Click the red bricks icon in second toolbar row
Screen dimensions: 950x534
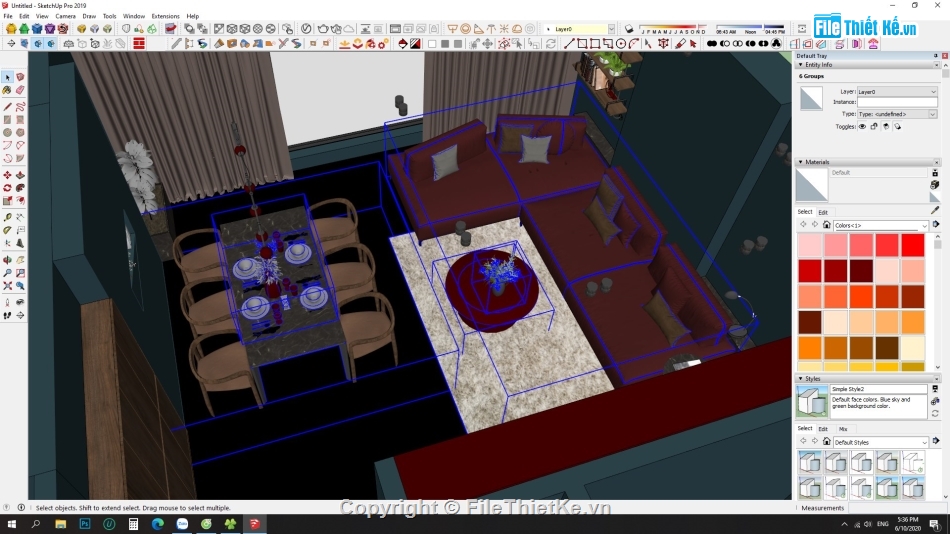click(139, 44)
